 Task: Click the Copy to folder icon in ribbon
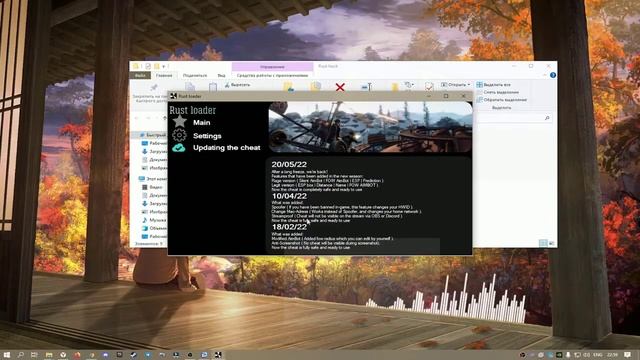pyautogui.click(x=316, y=87)
